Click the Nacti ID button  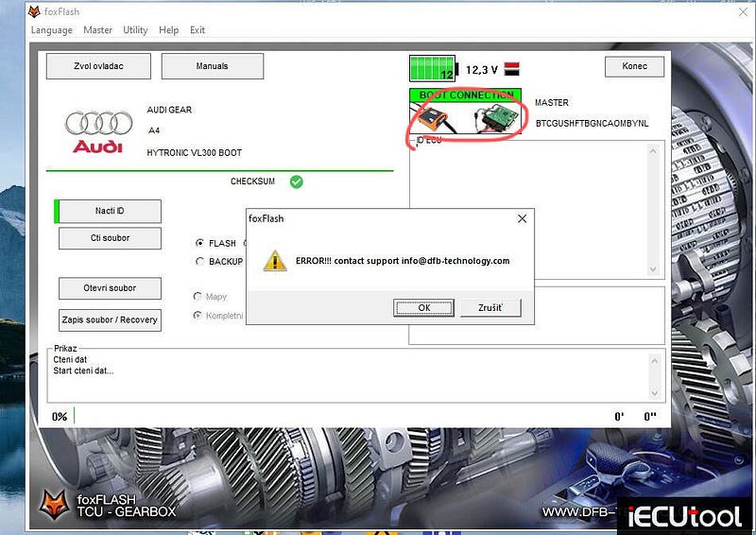click(x=110, y=211)
